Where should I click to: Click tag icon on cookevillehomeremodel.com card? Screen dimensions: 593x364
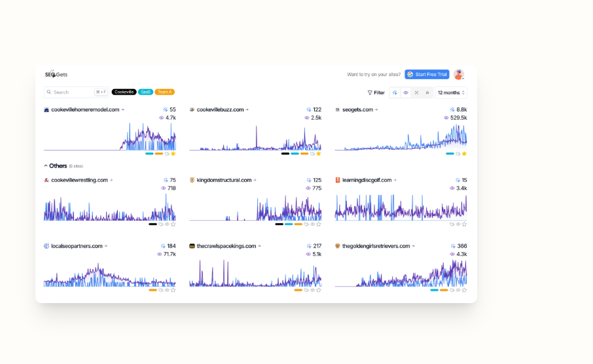(167, 154)
